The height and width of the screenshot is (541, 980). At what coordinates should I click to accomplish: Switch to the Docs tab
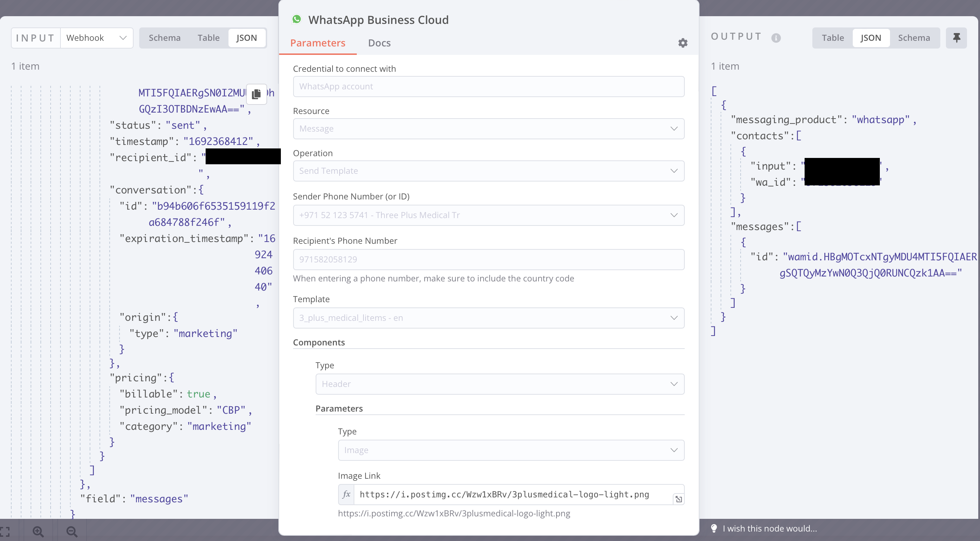coord(379,43)
